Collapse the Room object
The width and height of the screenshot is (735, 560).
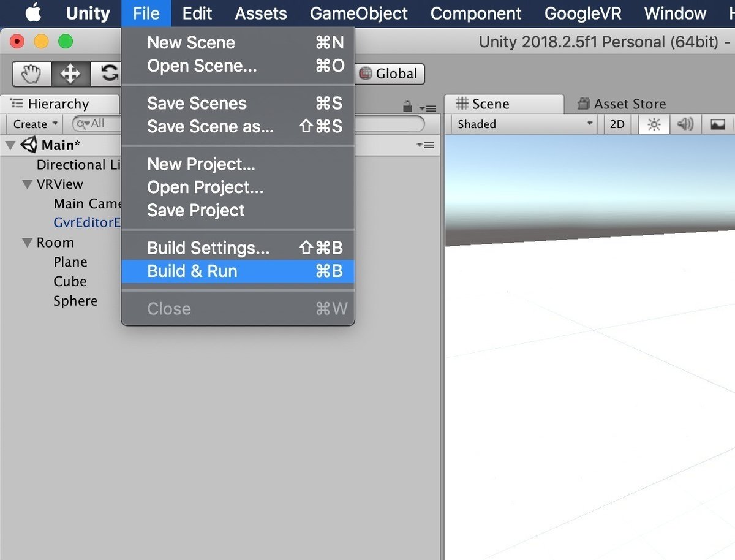pyautogui.click(x=27, y=243)
